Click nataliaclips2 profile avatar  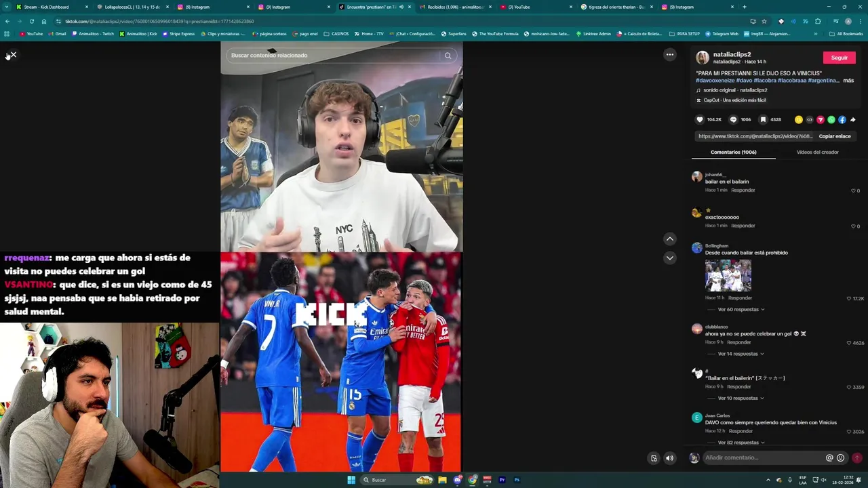click(703, 58)
